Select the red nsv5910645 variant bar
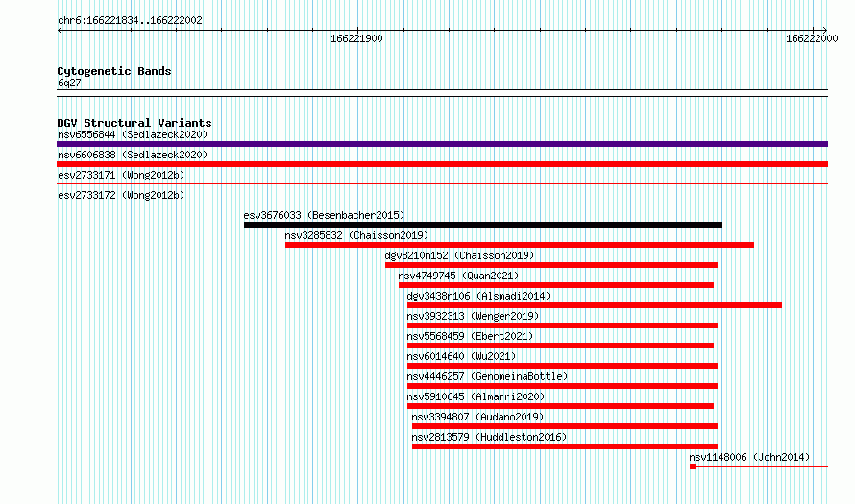The height and width of the screenshot is (504, 855). 560,406
